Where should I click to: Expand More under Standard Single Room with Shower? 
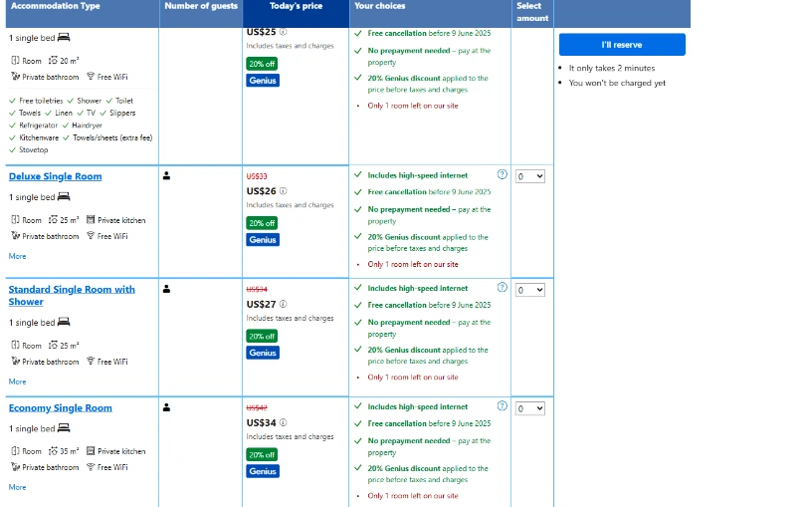pos(17,381)
